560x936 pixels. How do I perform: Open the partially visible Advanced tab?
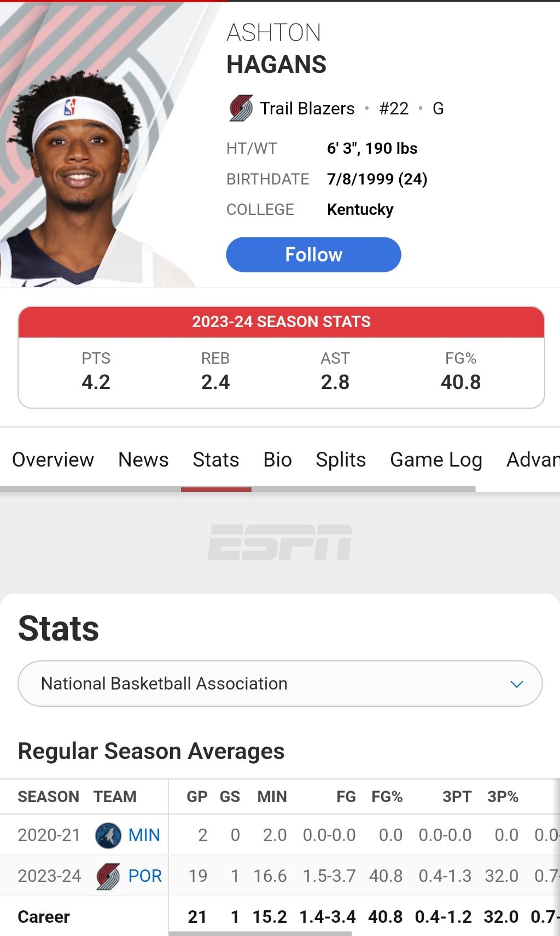point(533,460)
